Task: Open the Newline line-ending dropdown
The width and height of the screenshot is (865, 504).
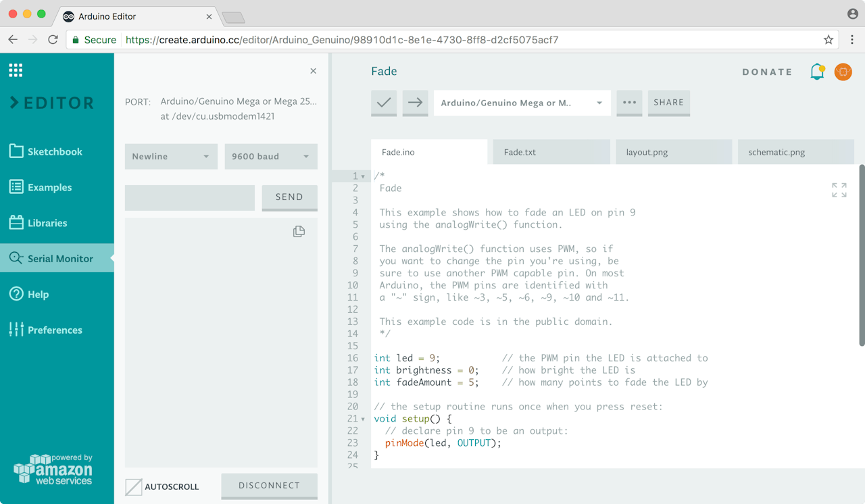Action: 171,157
